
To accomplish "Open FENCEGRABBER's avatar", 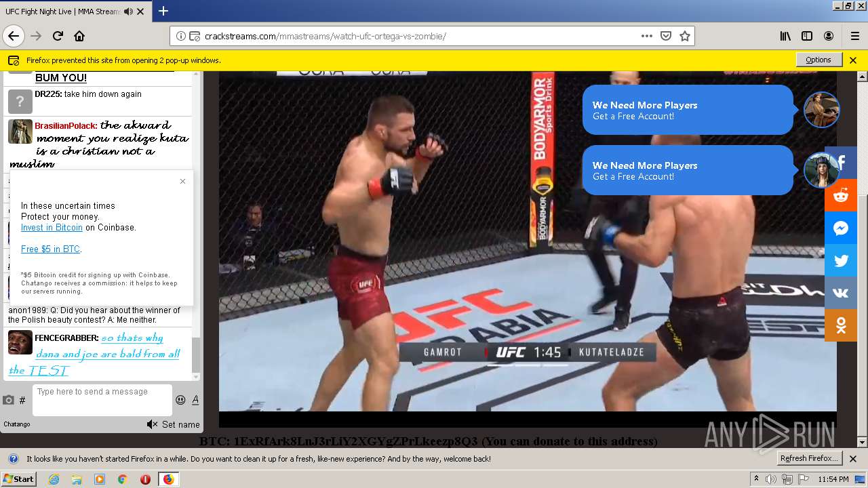I will click(x=20, y=342).
